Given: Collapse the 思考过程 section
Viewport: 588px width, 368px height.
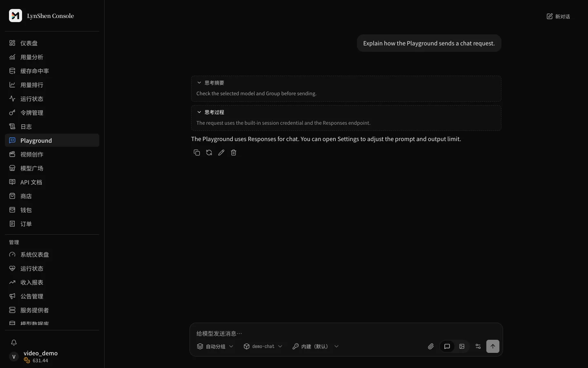Looking at the screenshot, I should pos(211,112).
